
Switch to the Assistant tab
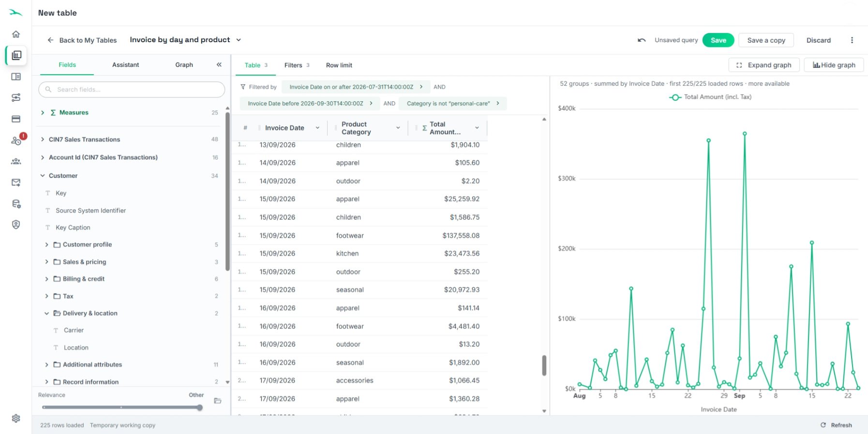[125, 65]
